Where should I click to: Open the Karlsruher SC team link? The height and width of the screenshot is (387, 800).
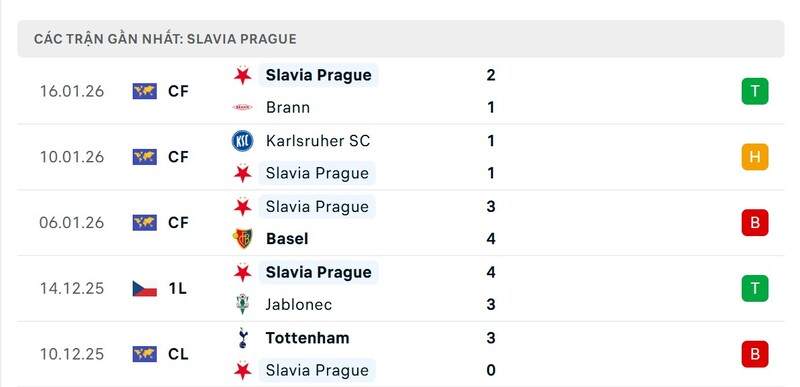pos(318,141)
